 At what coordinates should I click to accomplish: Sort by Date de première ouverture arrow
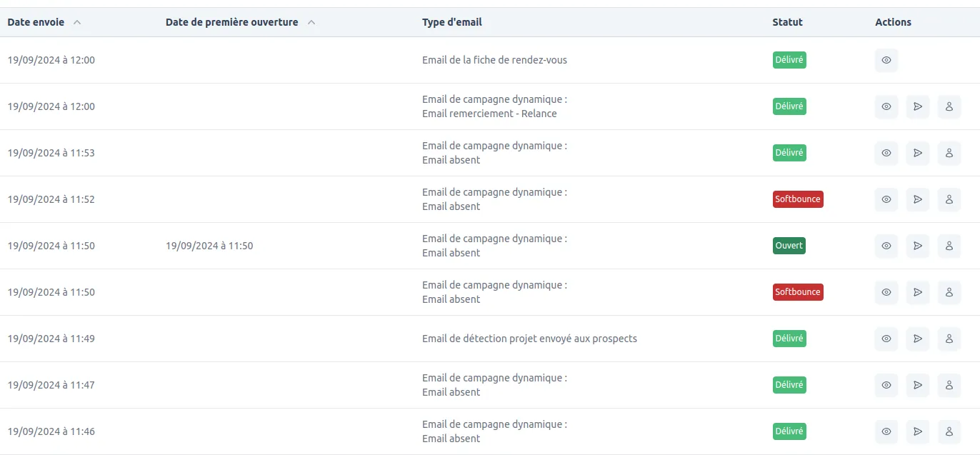(311, 22)
